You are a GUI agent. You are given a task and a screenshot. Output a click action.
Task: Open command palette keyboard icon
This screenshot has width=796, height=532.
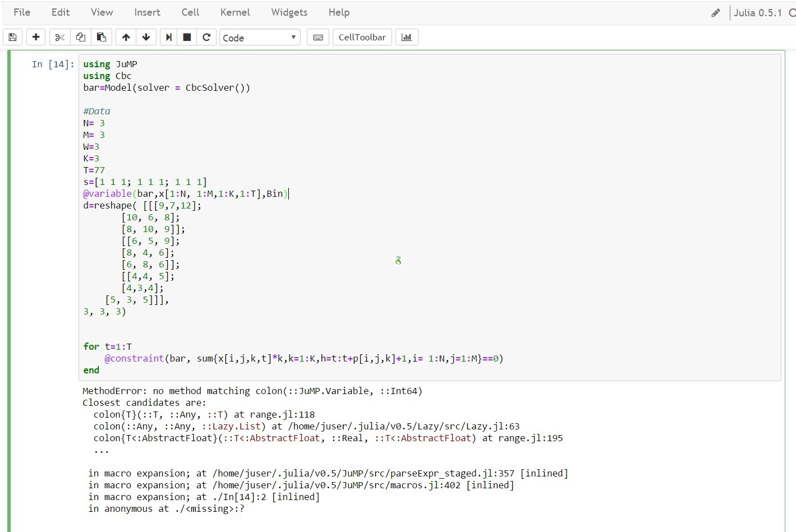click(x=318, y=37)
